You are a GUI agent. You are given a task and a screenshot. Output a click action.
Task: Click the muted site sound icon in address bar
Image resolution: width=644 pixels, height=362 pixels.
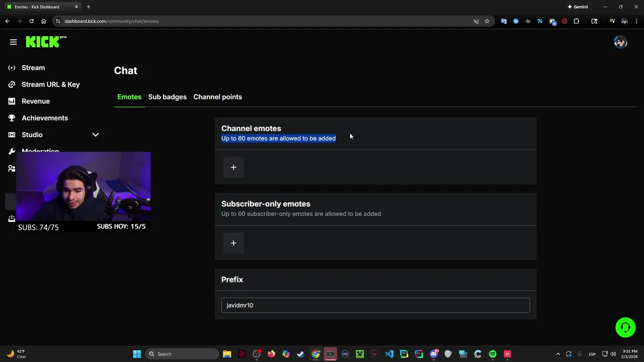(476, 21)
